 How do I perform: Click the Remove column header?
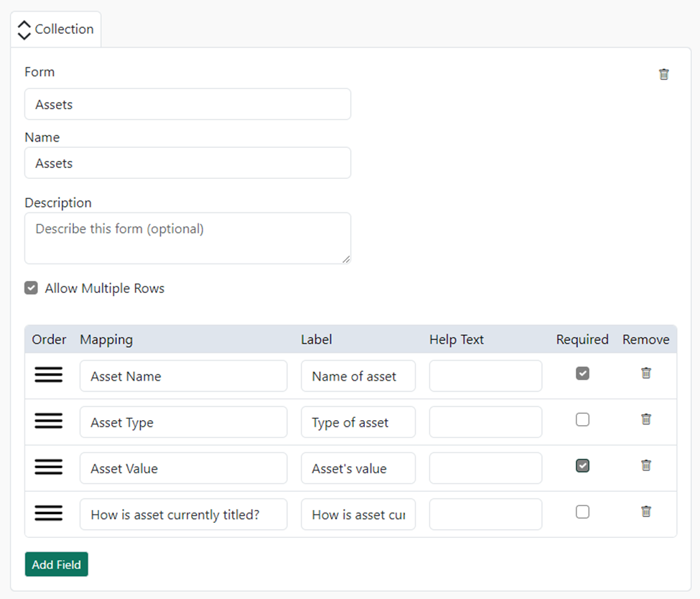646,340
